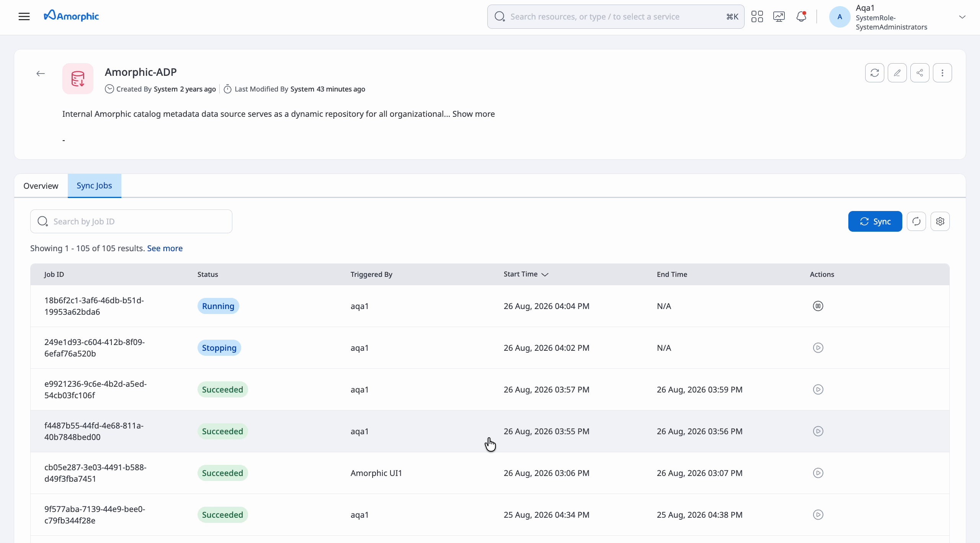Screen dimensions: 980x543
Task: Select job ID f4487b55-44fd-4e68-811a-40b7848bed00
Action: (x=94, y=431)
